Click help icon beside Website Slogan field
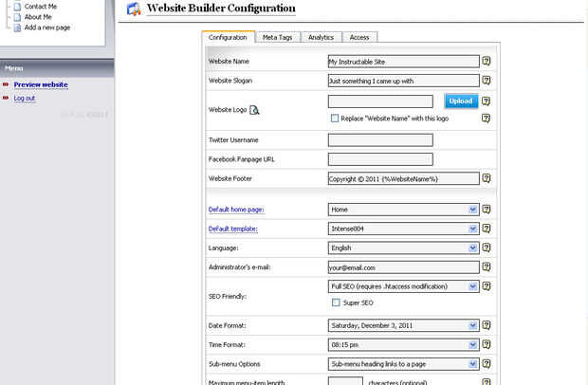The height and width of the screenshot is (385, 588). (x=486, y=81)
